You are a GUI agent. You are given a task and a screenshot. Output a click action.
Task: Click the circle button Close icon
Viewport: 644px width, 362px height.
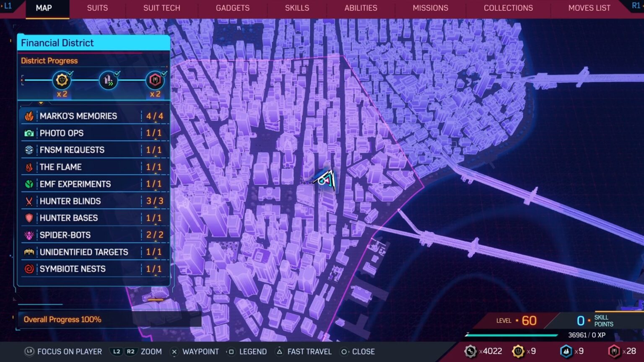tap(344, 352)
